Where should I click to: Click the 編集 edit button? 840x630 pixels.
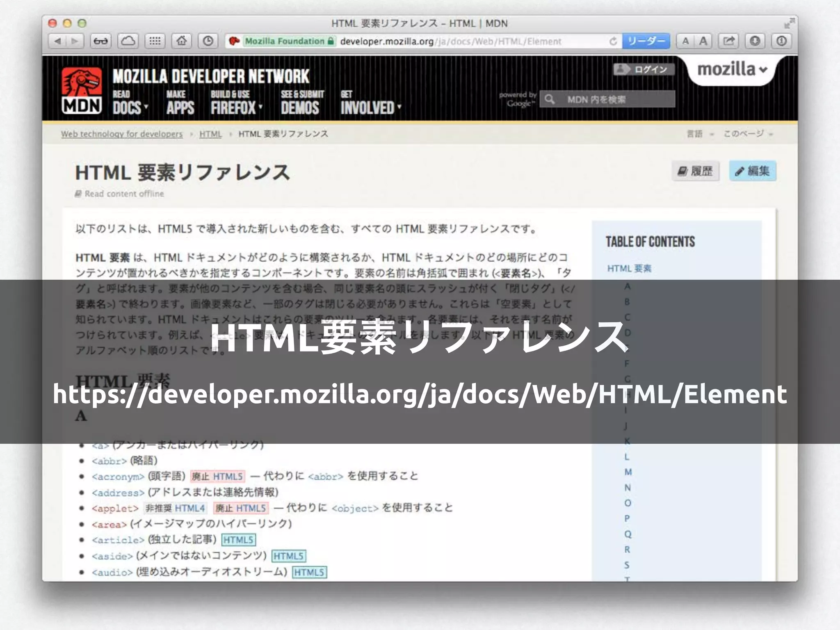coord(753,171)
